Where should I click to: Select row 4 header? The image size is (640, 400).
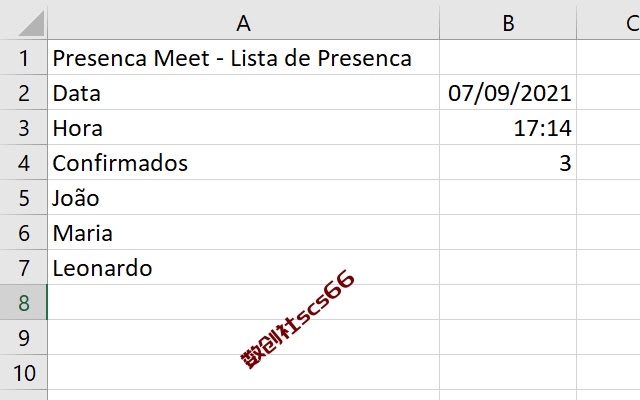pos(24,162)
